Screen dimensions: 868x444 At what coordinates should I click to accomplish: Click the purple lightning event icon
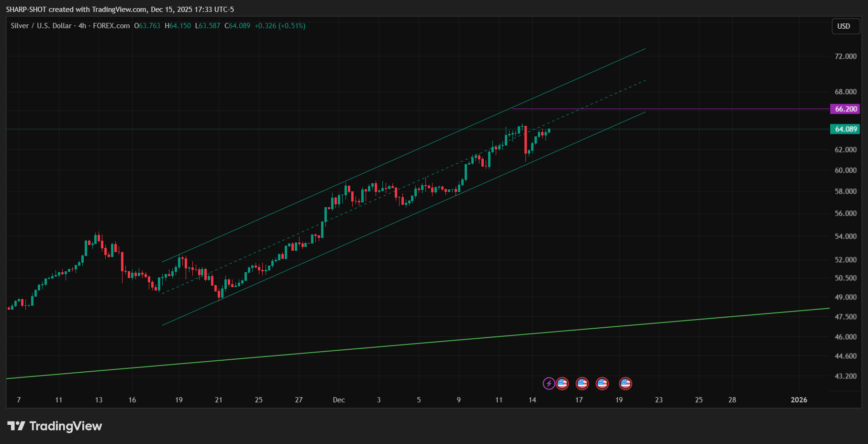click(x=549, y=384)
